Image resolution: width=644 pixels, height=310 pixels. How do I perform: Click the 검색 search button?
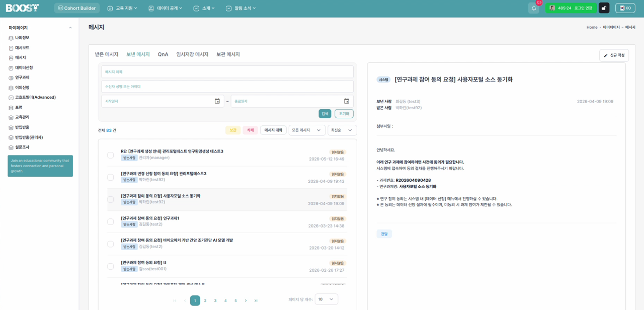point(325,114)
